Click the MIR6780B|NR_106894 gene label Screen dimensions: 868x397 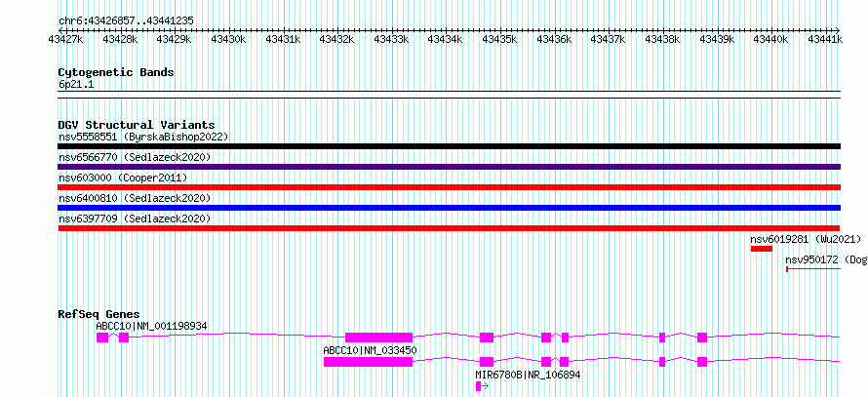tap(528, 375)
